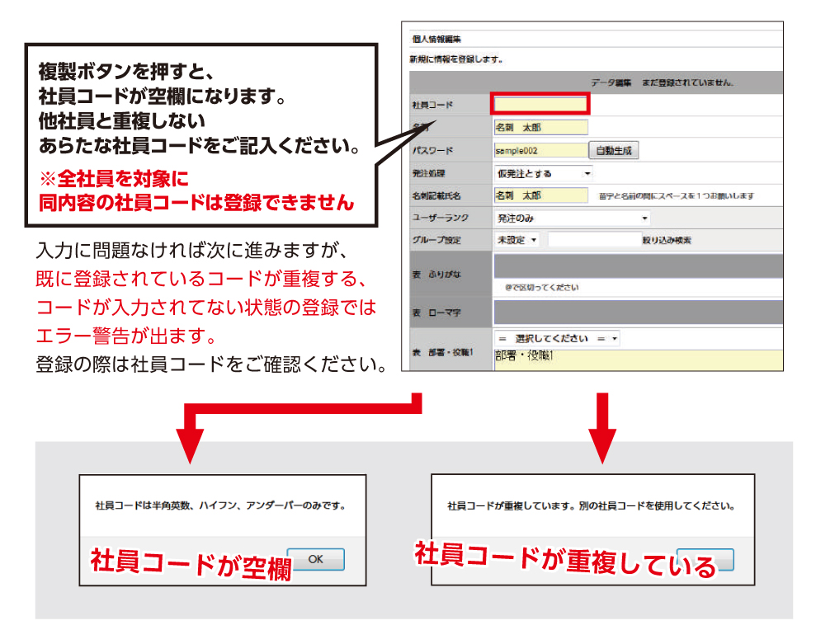Expand the ユーザーランク dropdown showing 発注のみ
Screen dimensions: 816x644
pyautogui.click(x=571, y=219)
